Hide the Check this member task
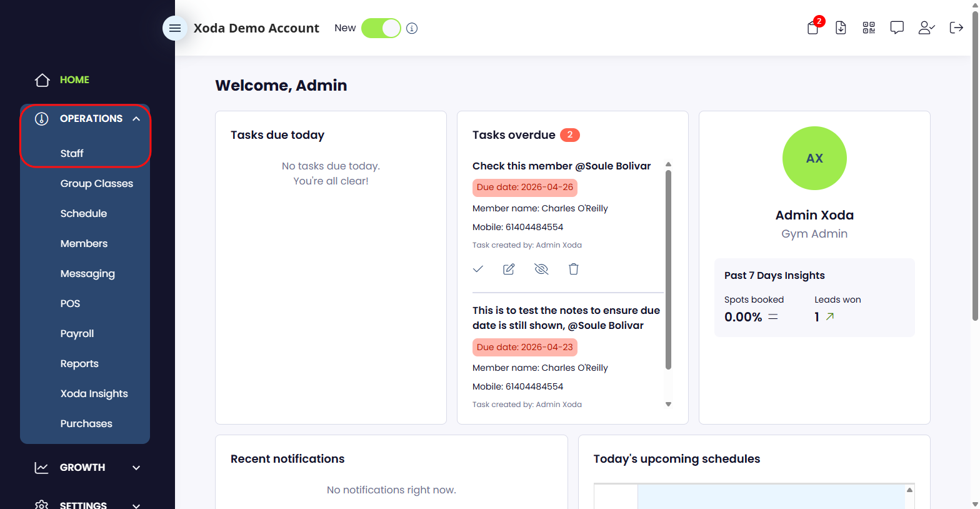 (x=541, y=269)
